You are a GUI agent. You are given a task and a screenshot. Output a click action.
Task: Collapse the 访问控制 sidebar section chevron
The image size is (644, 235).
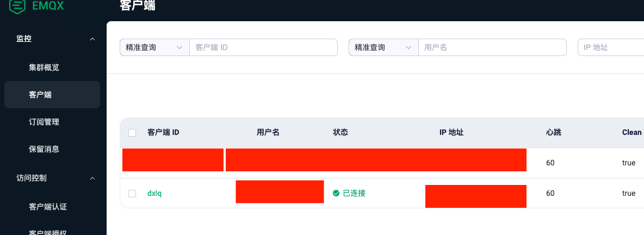[92, 178]
